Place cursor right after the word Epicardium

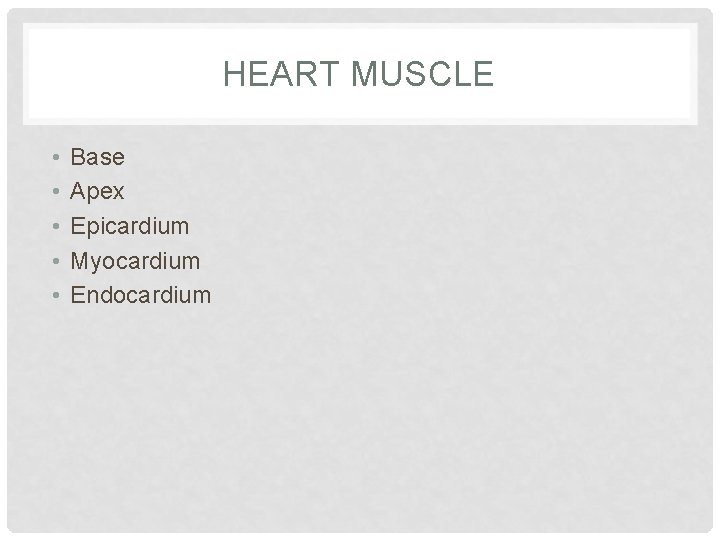coord(190,226)
